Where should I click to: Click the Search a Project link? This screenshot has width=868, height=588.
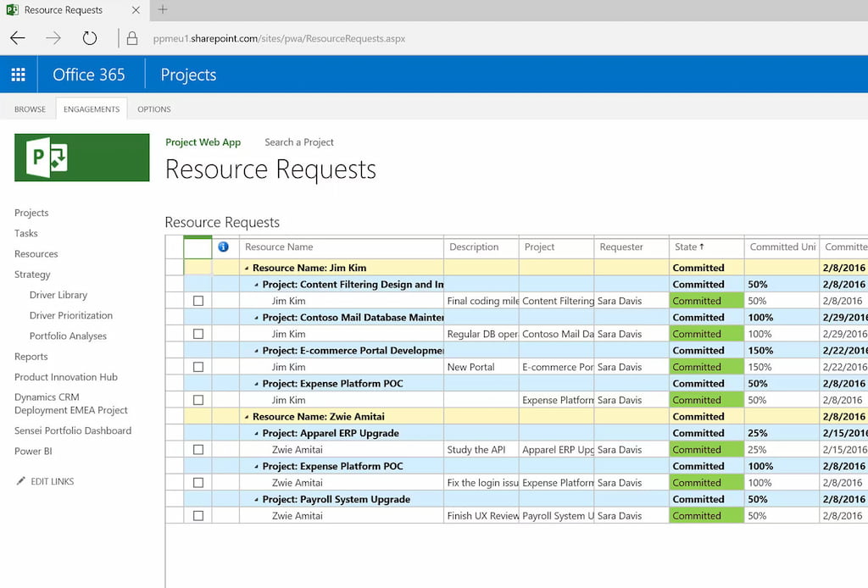pos(299,142)
